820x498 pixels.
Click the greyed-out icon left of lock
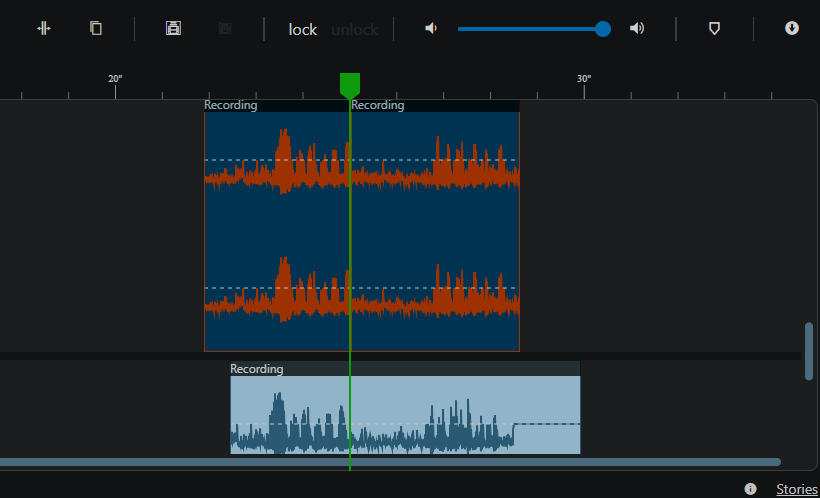(x=225, y=28)
